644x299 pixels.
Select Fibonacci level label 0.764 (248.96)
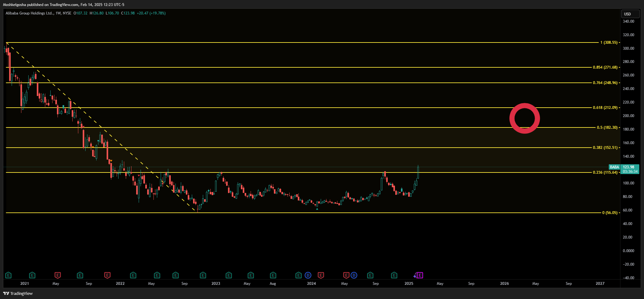click(605, 83)
